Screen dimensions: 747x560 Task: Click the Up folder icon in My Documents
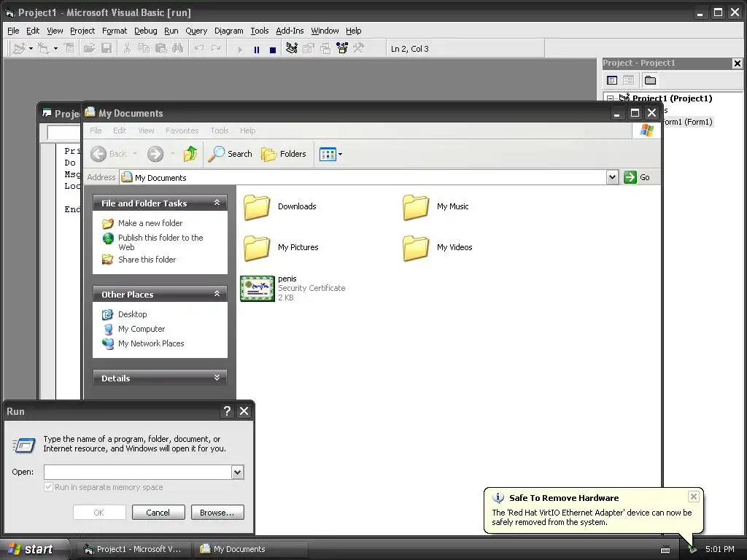(x=190, y=154)
